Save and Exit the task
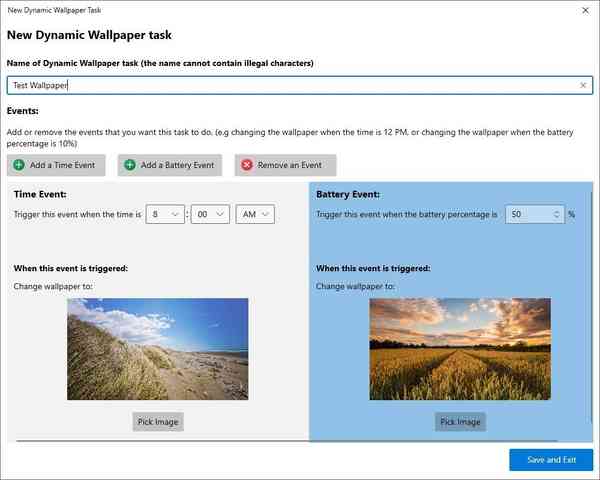600x480 pixels. [x=551, y=460]
